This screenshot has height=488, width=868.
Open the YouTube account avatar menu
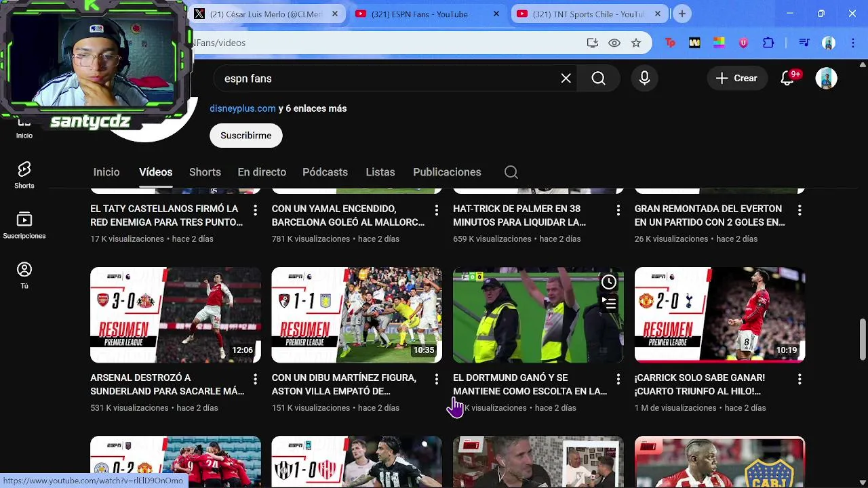point(826,79)
